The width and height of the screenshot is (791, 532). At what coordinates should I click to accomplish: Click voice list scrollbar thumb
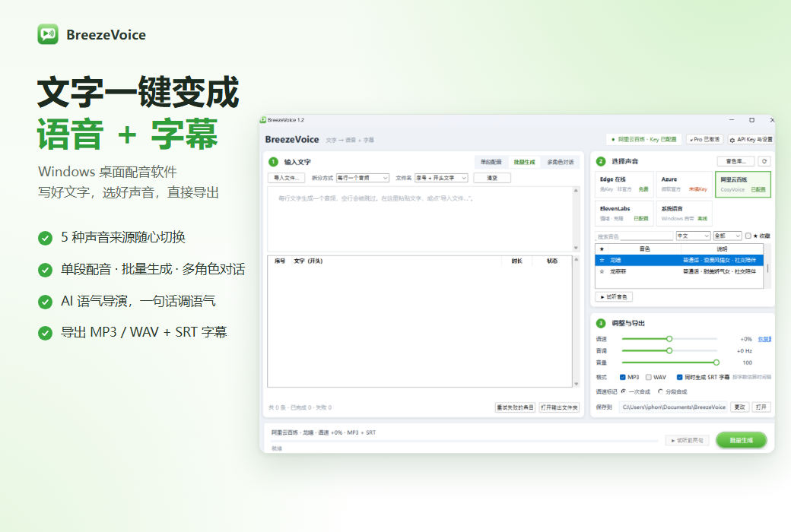pyautogui.click(x=767, y=268)
